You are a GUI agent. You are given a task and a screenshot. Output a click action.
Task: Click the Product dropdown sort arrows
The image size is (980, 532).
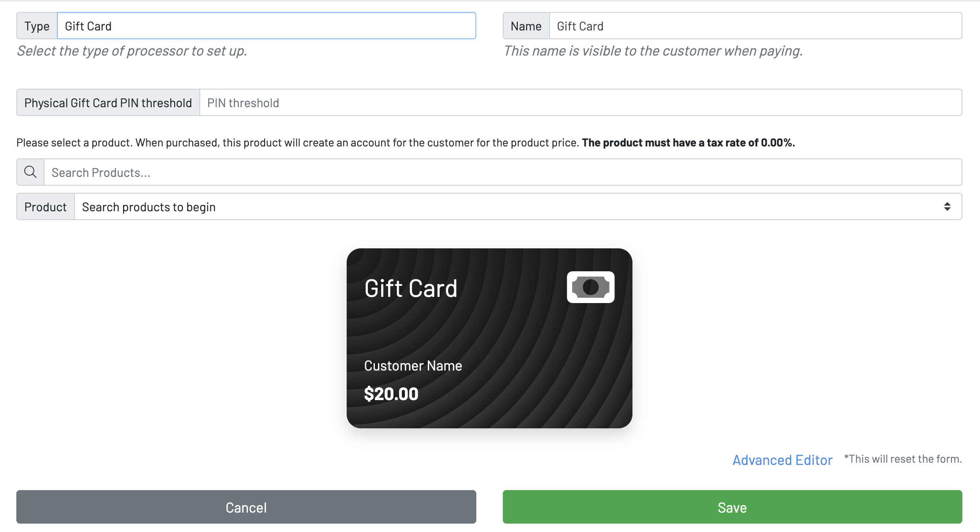pyautogui.click(x=947, y=206)
